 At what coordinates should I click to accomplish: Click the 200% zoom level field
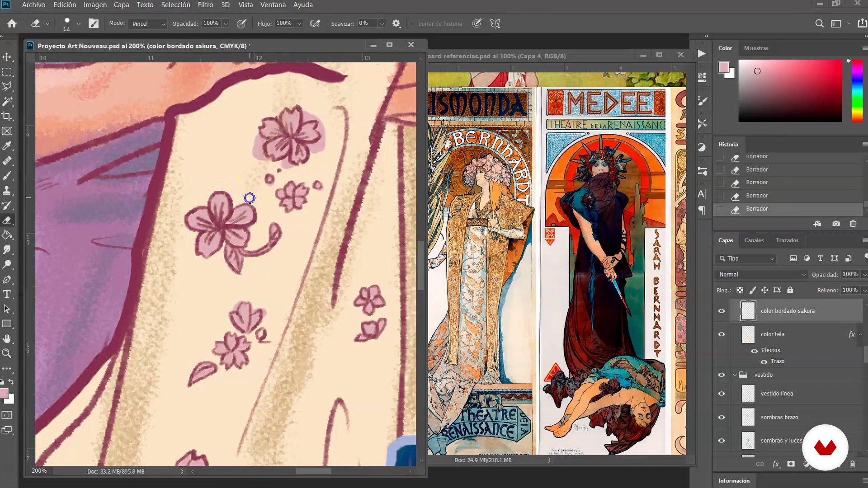pos(39,471)
